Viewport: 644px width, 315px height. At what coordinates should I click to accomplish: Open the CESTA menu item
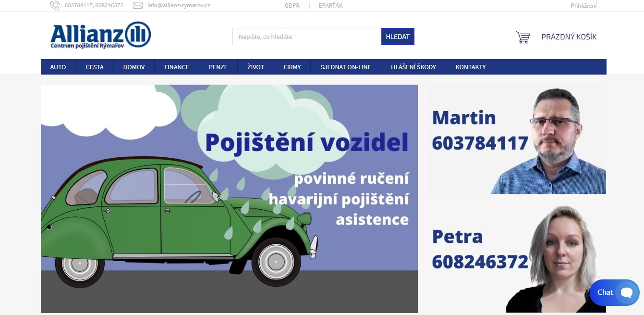tap(95, 67)
